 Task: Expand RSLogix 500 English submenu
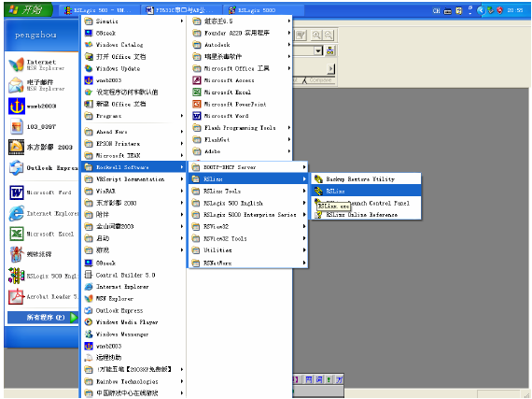coord(248,203)
